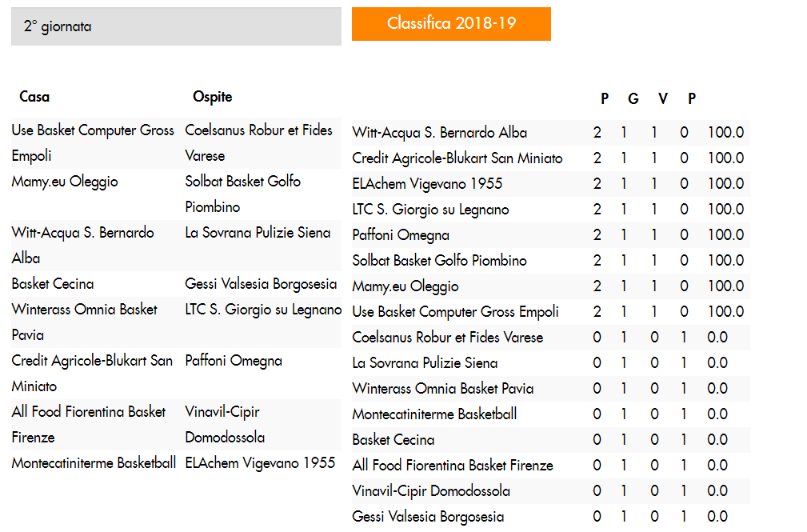Select ELAchem Vigevano 1955 in standings
This screenshot has width=807, height=532.
(x=427, y=184)
